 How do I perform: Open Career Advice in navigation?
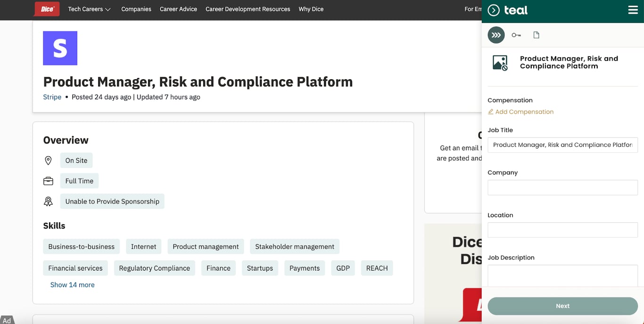point(178,9)
